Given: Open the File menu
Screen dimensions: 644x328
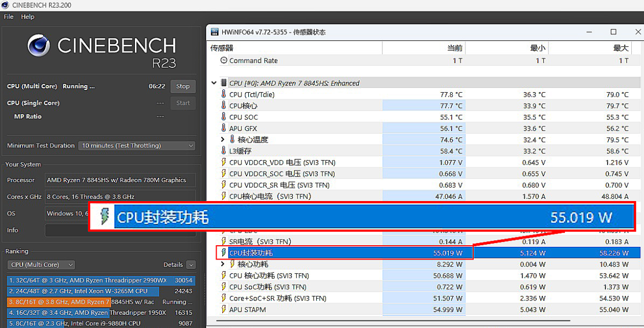Looking at the screenshot, I should [9, 17].
